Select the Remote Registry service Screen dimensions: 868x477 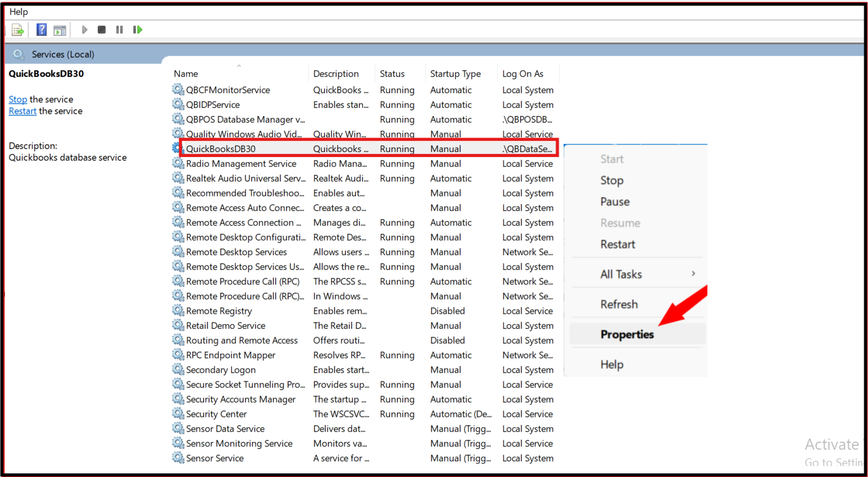pyautogui.click(x=219, y=311)
